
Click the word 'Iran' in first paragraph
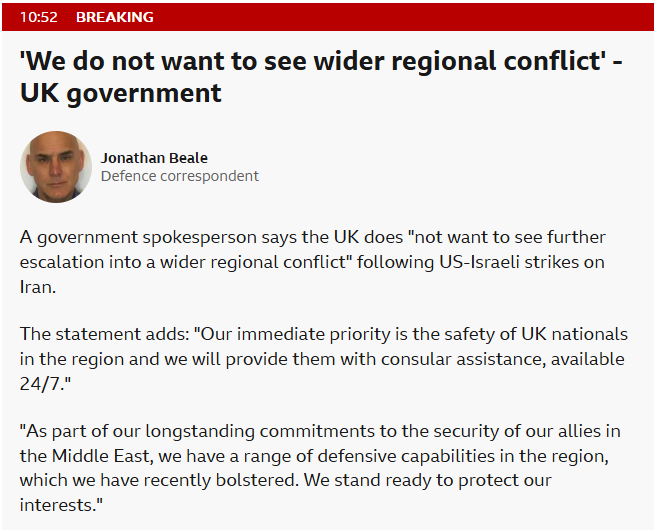pos(37,286)
